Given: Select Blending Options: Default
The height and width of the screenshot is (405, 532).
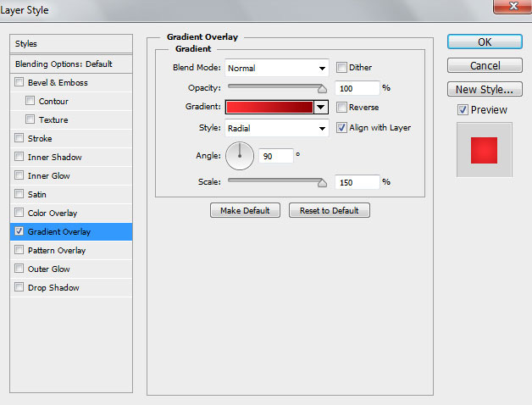Looking at the screenshot, I should [71, 64].
